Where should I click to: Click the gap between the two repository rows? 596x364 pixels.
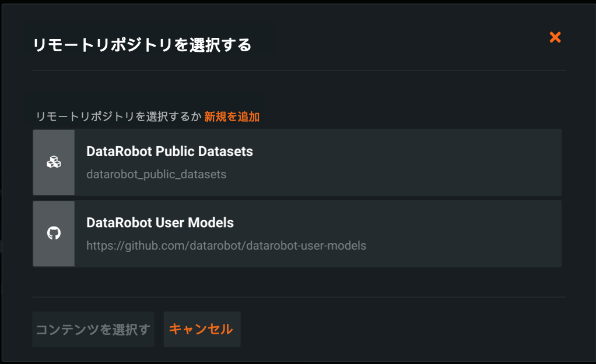click(x=297, y=199)
